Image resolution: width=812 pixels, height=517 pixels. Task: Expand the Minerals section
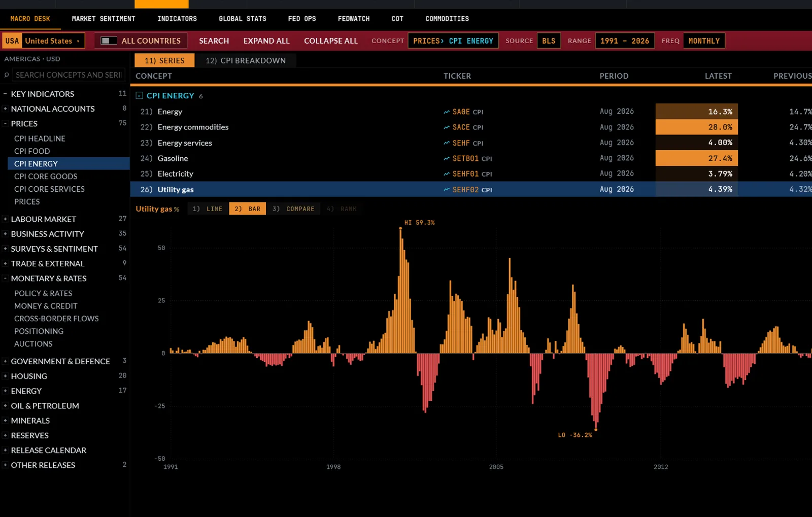tap(5, 421)
